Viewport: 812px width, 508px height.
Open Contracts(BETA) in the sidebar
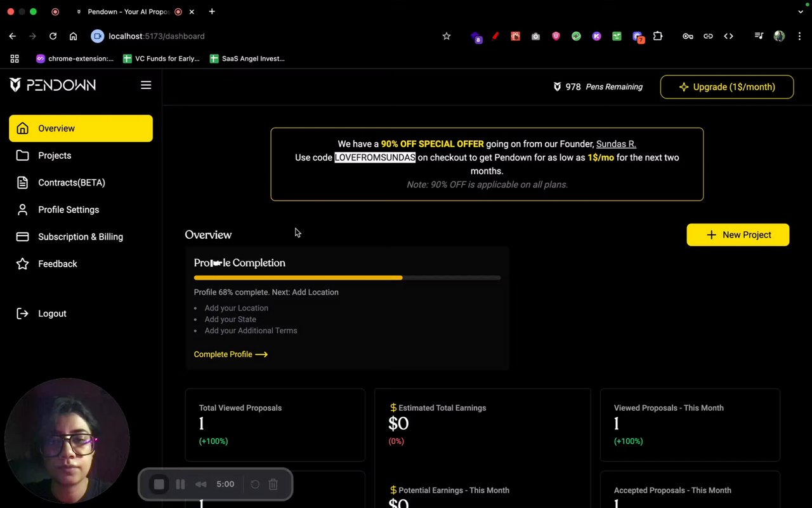coord(81,183)
